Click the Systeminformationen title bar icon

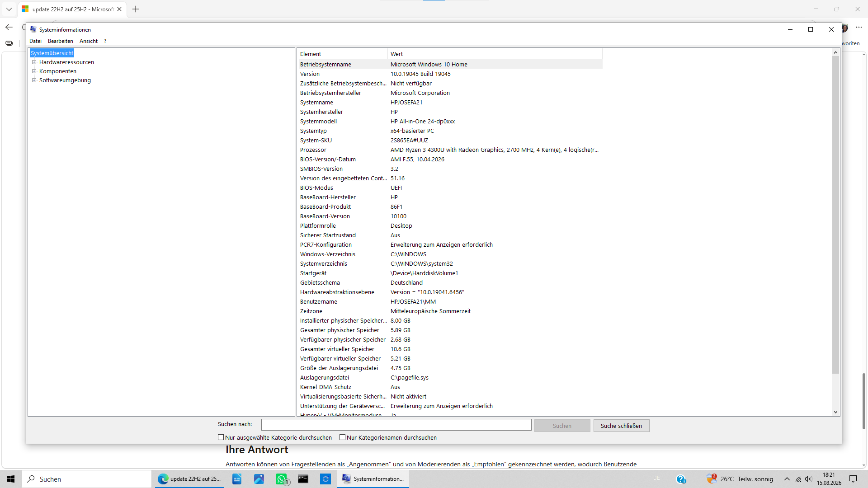[x=33, y=29]
